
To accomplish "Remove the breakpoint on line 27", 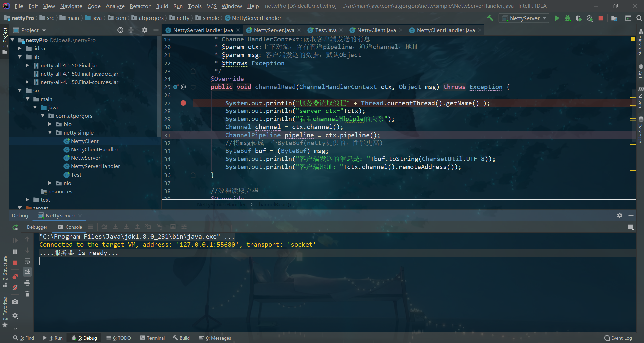I will [x=183, y=103].
